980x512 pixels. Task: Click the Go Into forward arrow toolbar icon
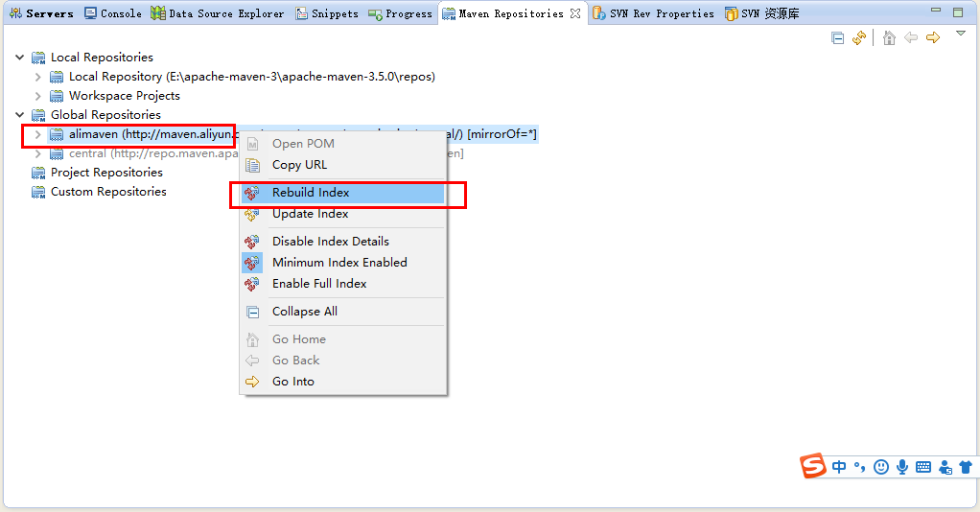(933, 38)
